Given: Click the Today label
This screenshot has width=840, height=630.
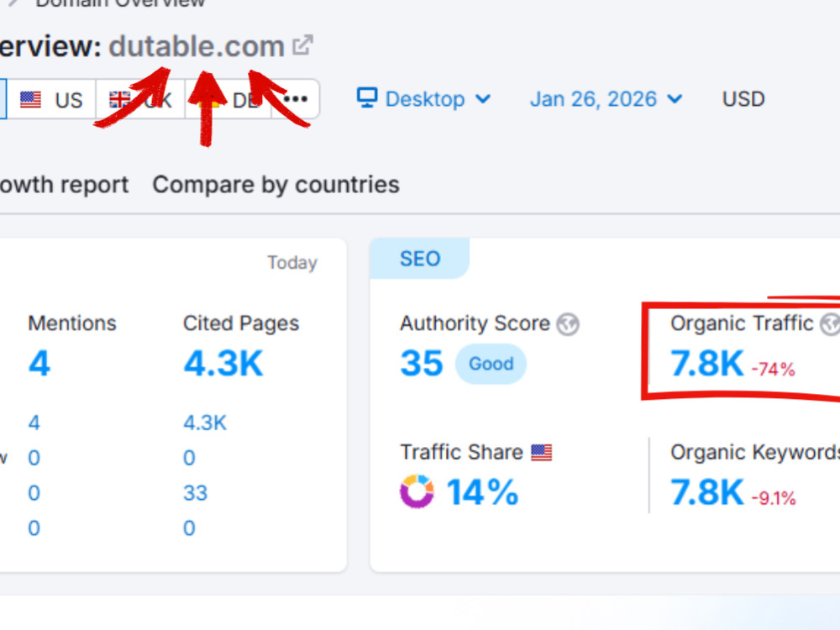Looking at the screenshot, I should (292, 262).
